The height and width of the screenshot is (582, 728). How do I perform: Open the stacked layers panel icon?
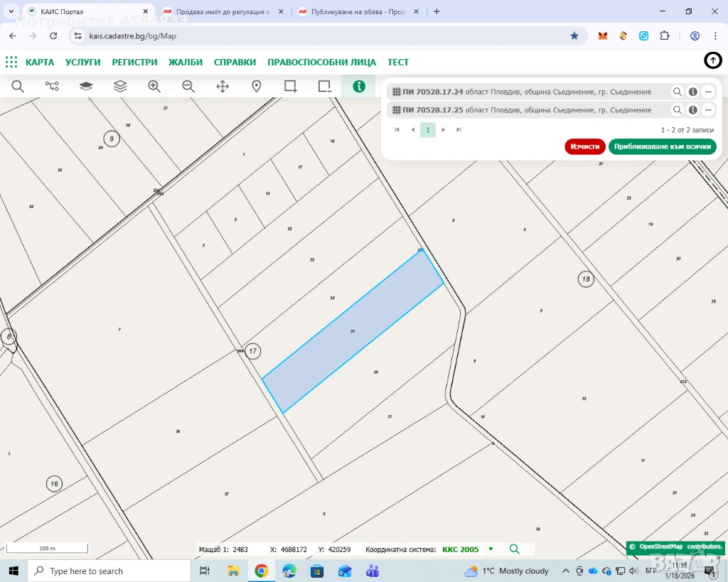tap(120, 86)
